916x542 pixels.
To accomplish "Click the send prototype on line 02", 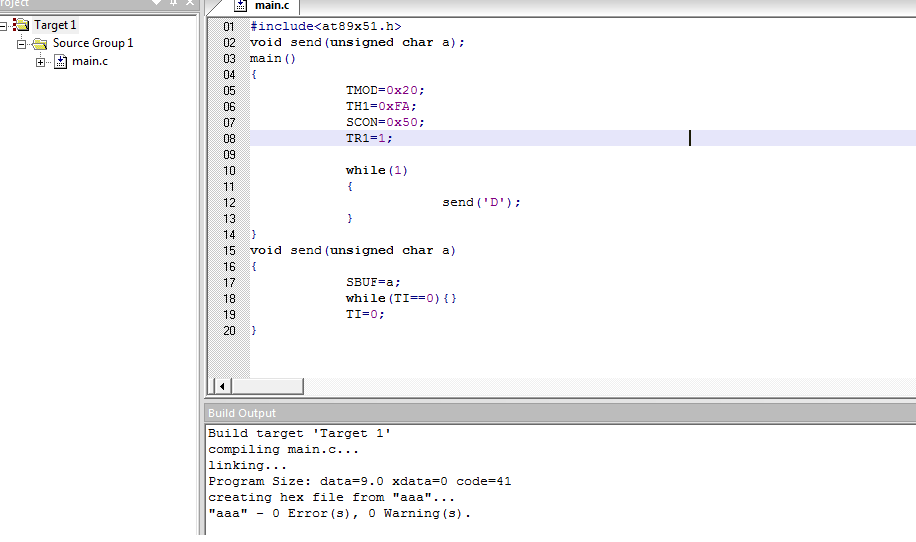I will pyautogui.click(x=357, y=43).
